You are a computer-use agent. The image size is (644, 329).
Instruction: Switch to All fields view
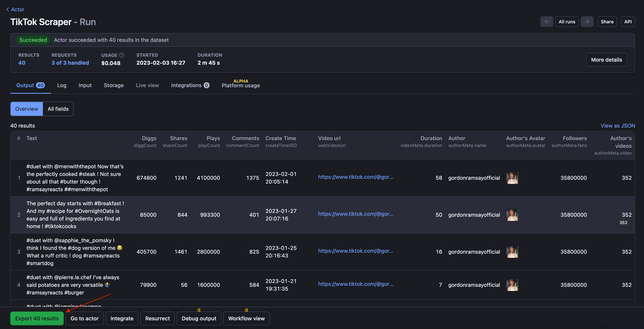pos(58,109)
